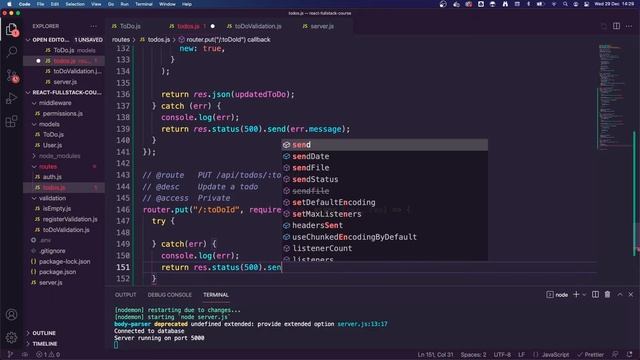640x360 pixels.
Task: Click the code minimap overview
Action: 613,96
